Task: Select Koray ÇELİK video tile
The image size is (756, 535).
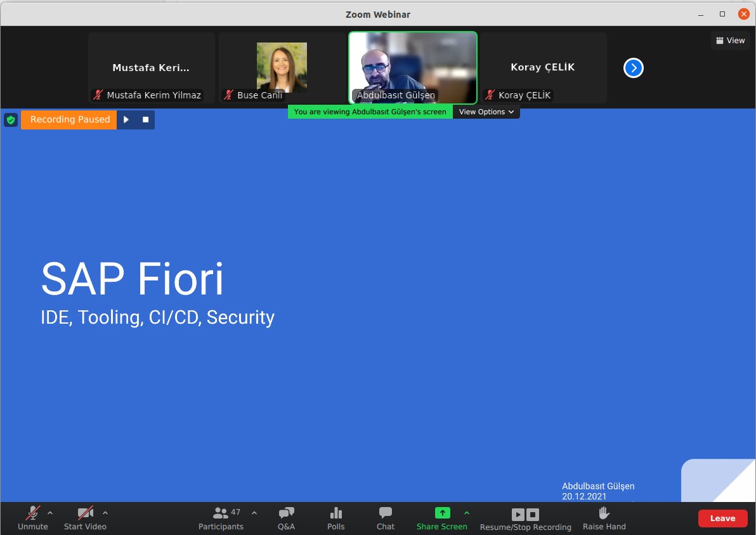Action: point(544,68)
